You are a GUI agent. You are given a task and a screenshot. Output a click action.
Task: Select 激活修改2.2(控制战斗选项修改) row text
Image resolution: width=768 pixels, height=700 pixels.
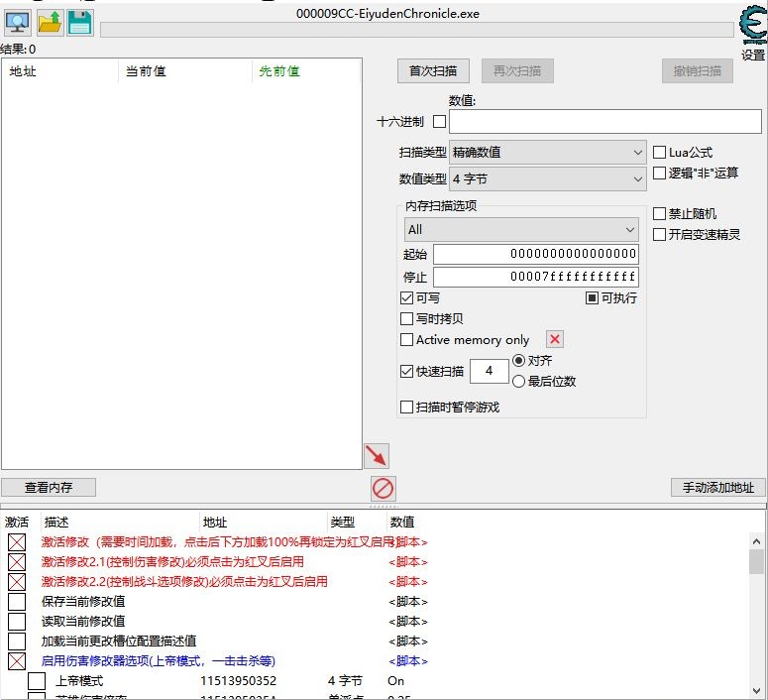pyautogui.click(x=184, y=582)
